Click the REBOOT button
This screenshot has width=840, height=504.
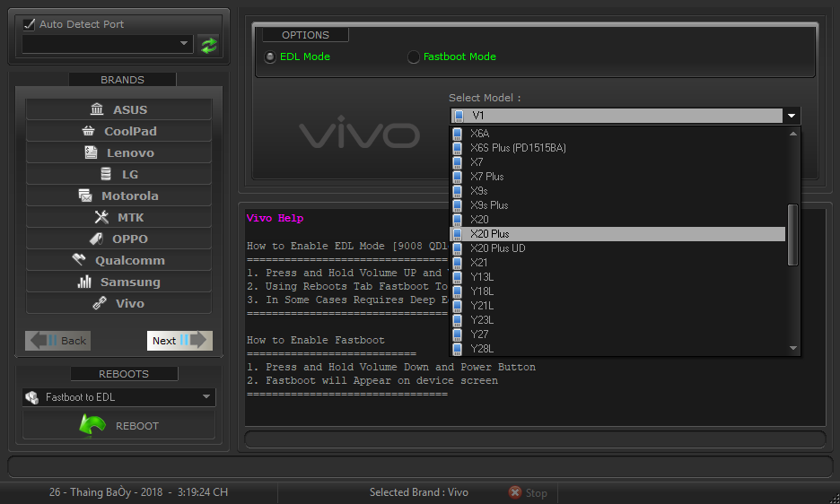(119, 426)
